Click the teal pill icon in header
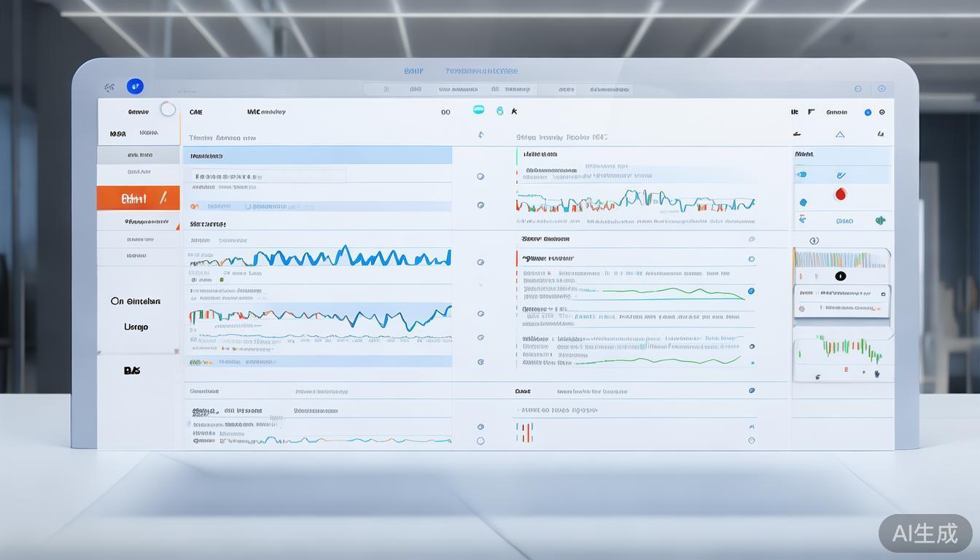This screenshot has height=560, width=980. coord(478,110)
